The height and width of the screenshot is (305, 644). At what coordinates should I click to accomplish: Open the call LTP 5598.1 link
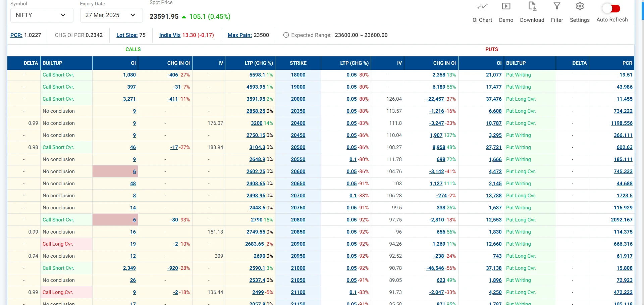tap(257, 75)
